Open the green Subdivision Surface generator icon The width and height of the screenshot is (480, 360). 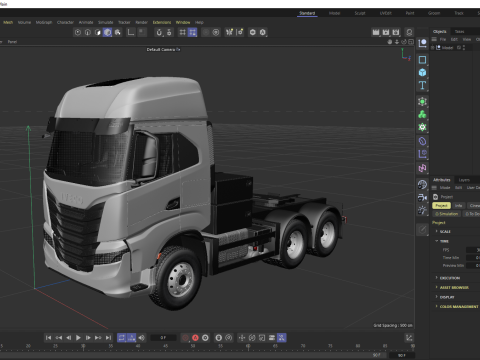click(422, 102)
